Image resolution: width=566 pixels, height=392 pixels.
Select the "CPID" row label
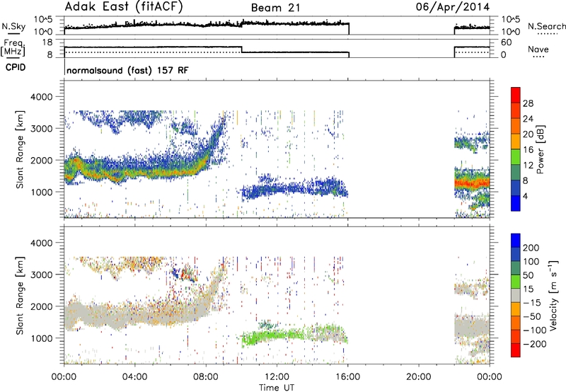(16, 67)
